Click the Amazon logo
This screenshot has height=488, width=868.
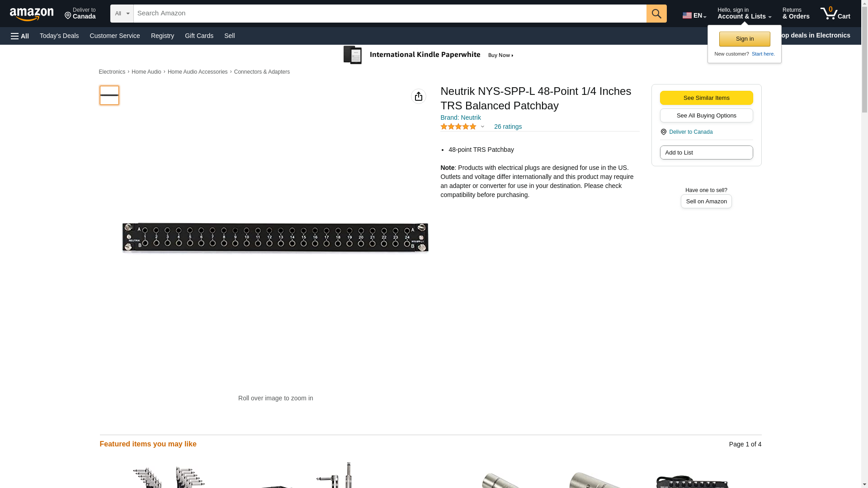pyautogui.click(x=32, y=14)
